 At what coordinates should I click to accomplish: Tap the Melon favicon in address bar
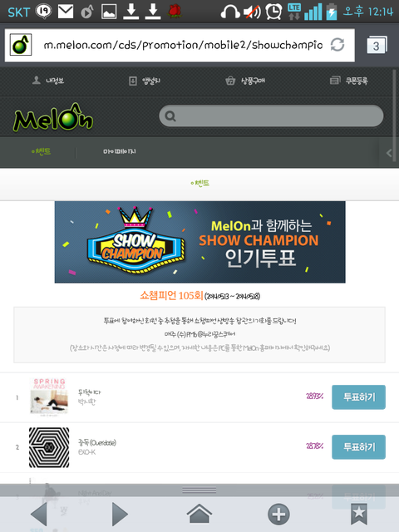click(20, 45)
